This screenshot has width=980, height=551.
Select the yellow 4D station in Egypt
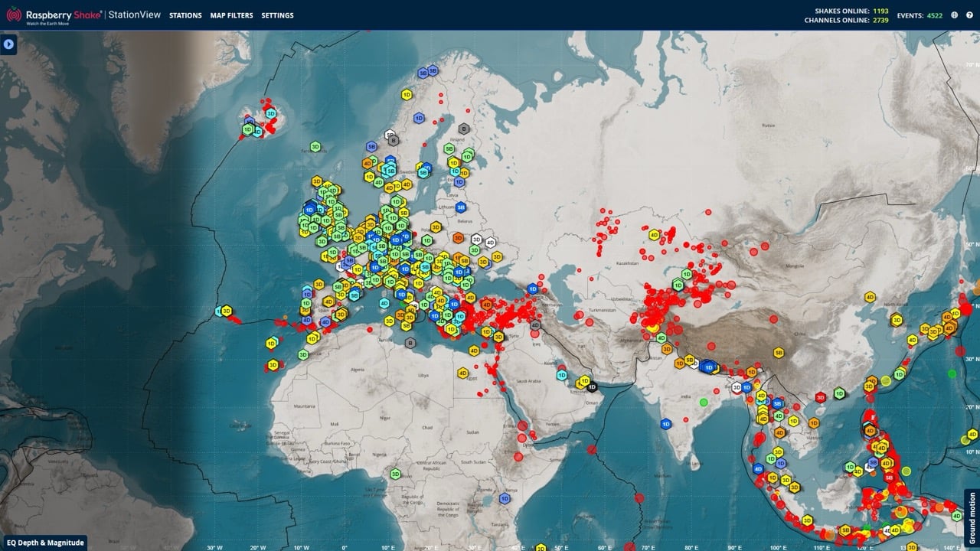[x=462, y=373]
